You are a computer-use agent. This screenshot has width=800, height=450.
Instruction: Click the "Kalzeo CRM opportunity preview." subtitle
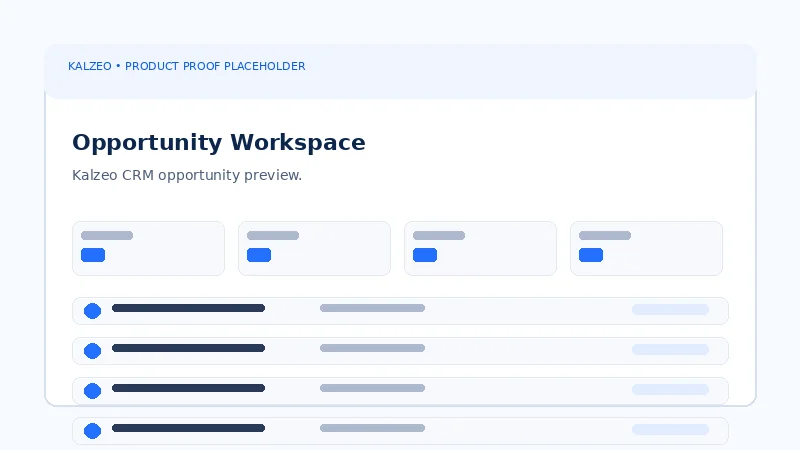point(187,175)
